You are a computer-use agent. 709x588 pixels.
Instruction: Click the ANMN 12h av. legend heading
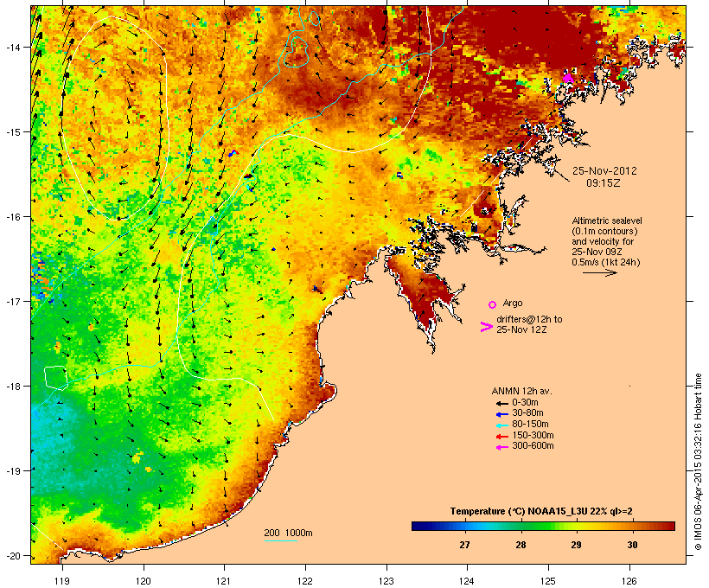521,391
